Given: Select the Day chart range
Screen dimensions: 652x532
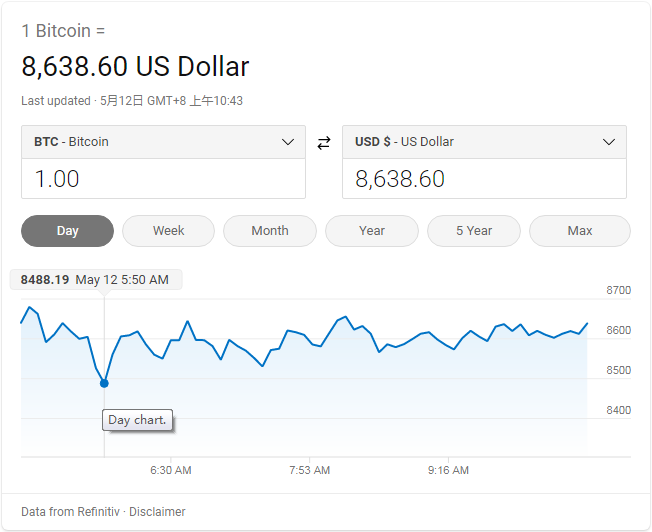Looking at the screenshot, I should point(68,231).
